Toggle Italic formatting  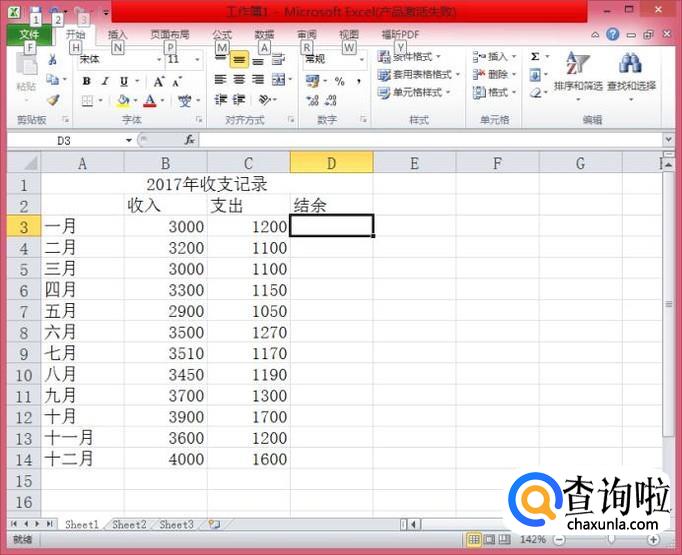pyautogui.click(x=105, y=81)
